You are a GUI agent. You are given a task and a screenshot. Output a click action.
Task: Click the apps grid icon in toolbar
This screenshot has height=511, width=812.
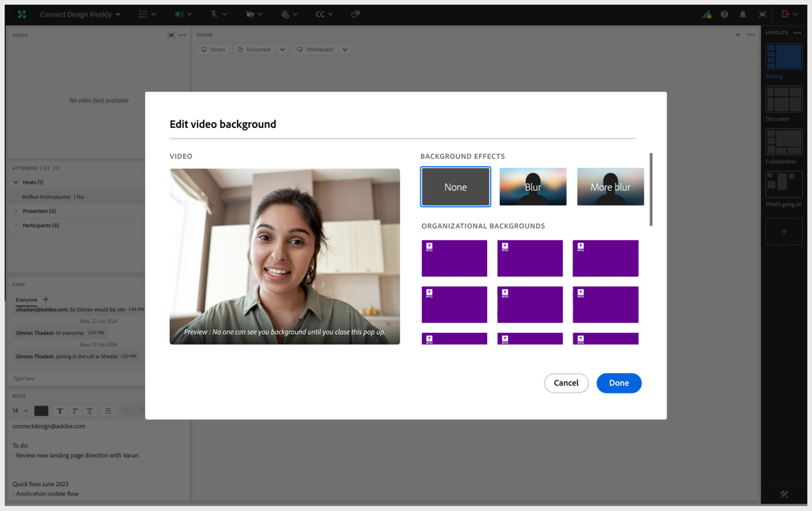(143, 14)
